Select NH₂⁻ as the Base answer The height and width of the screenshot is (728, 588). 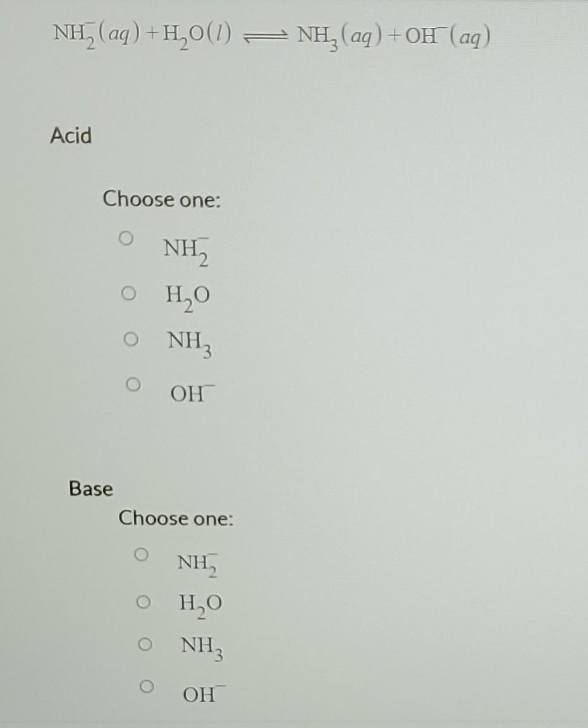tap(140, 555)
